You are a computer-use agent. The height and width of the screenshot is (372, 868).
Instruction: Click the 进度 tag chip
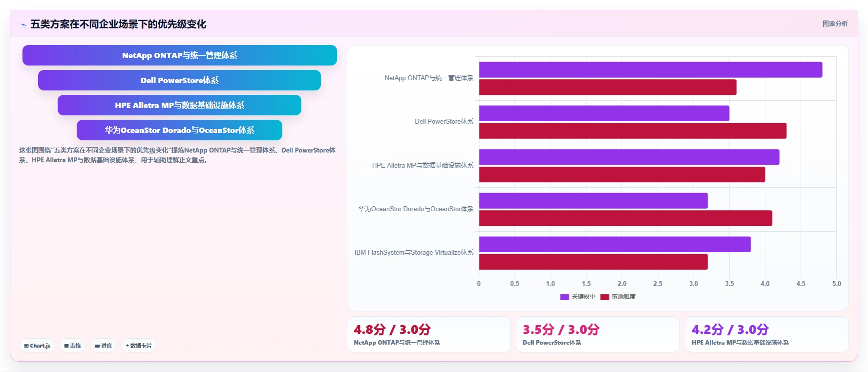pos(103,346)
